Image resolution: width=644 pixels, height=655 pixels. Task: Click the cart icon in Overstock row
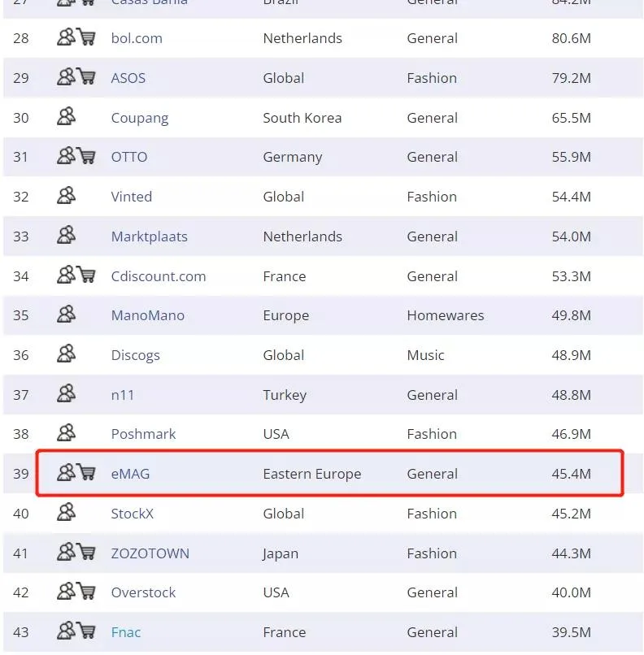coord(86,592)
